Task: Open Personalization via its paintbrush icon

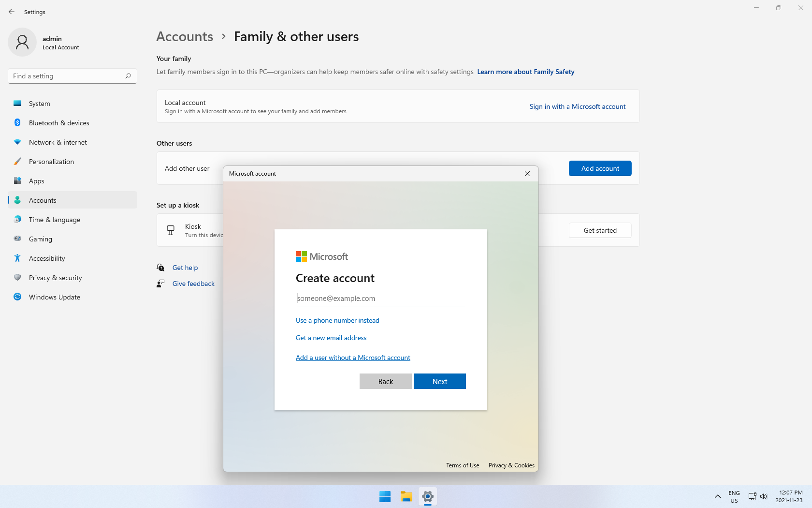Action: 17,162
